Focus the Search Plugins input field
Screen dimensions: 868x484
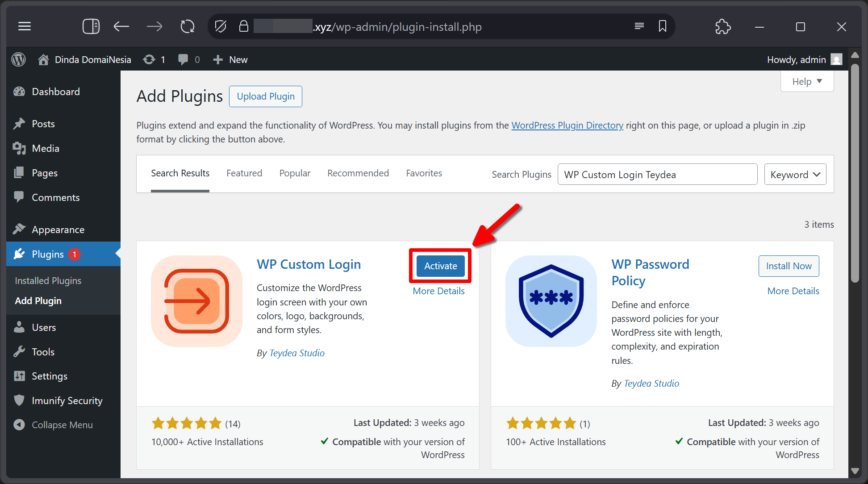tap(657, 174)
